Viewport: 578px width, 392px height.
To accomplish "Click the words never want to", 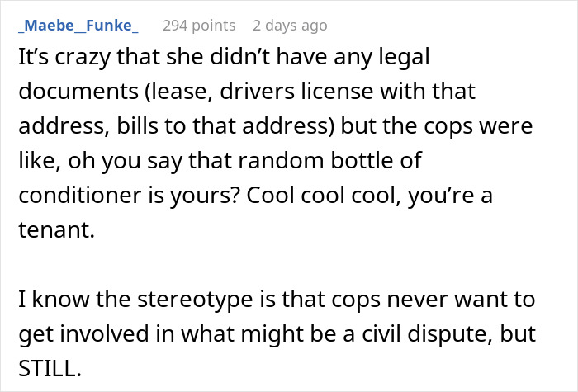I will [462, 300].
